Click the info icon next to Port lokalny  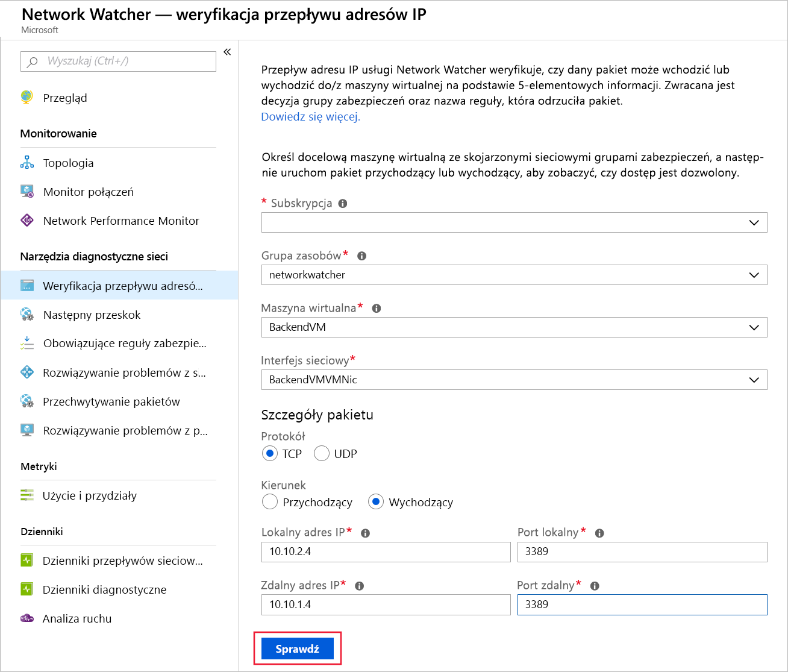599,533
